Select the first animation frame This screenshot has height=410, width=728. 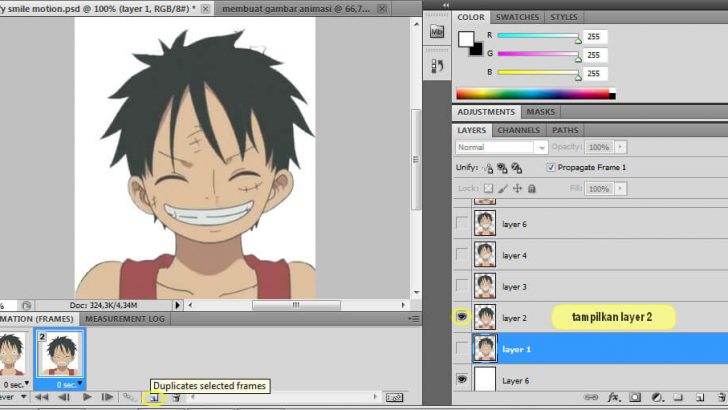[x=41, y=397]
